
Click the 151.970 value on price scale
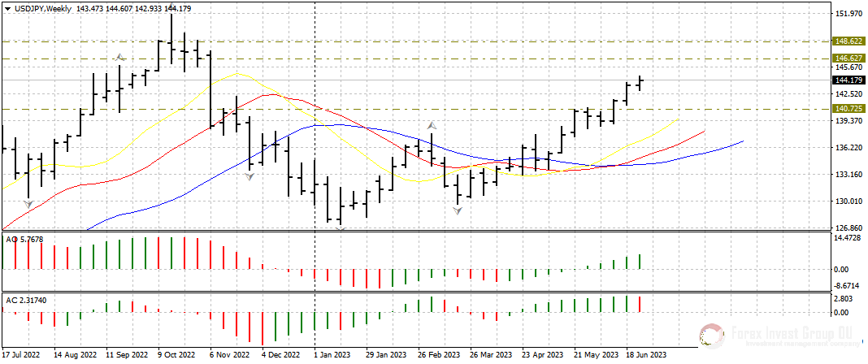(848, 15)
